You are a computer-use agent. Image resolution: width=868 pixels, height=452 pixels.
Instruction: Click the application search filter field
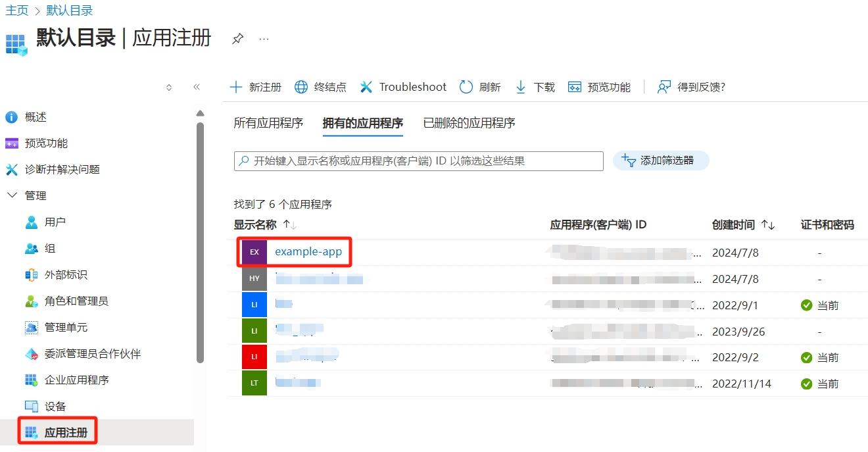tap(421, 161)
